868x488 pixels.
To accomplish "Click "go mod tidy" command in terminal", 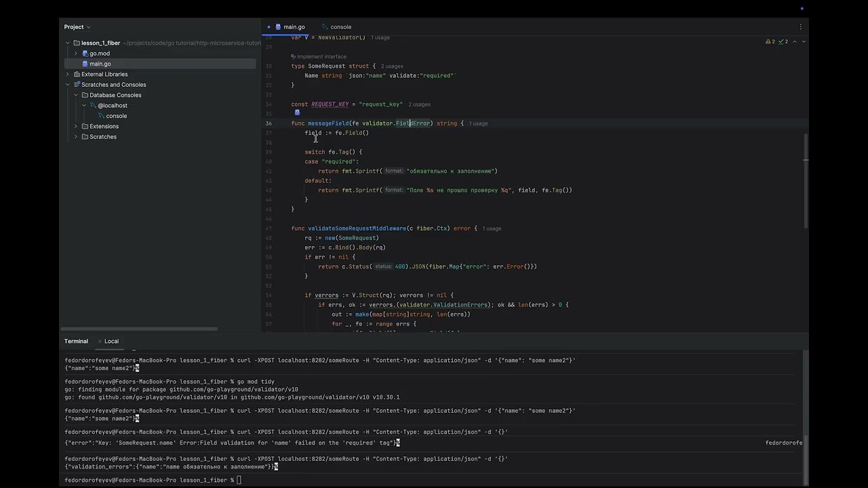I will 256,382.
